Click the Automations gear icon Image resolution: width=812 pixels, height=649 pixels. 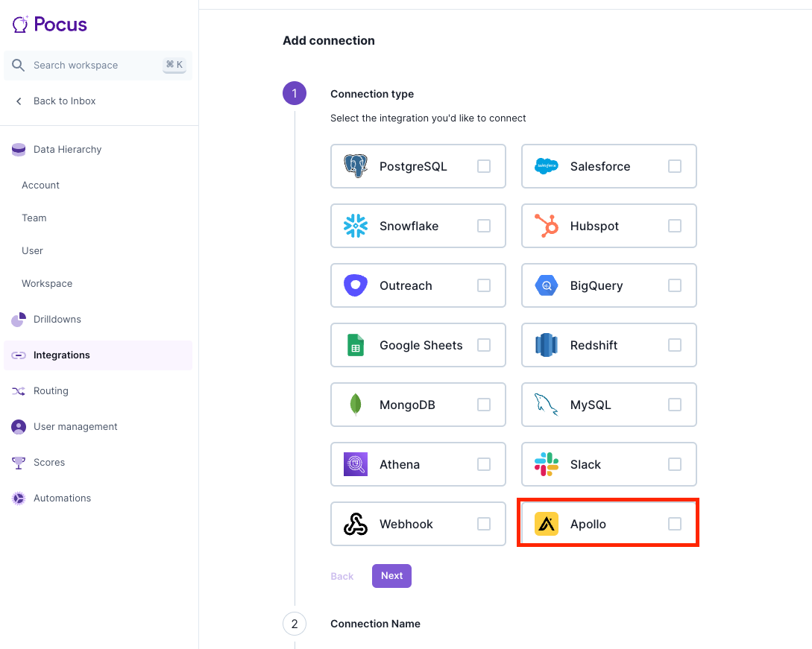(19, 498)
